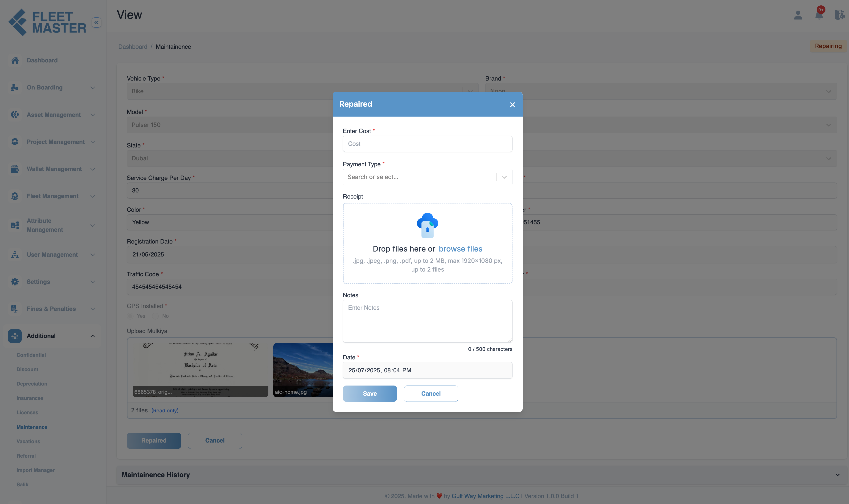Open the Import Manager submenu item
The width and height of the screenshot is (849, 504).
(x=36, y=470)
